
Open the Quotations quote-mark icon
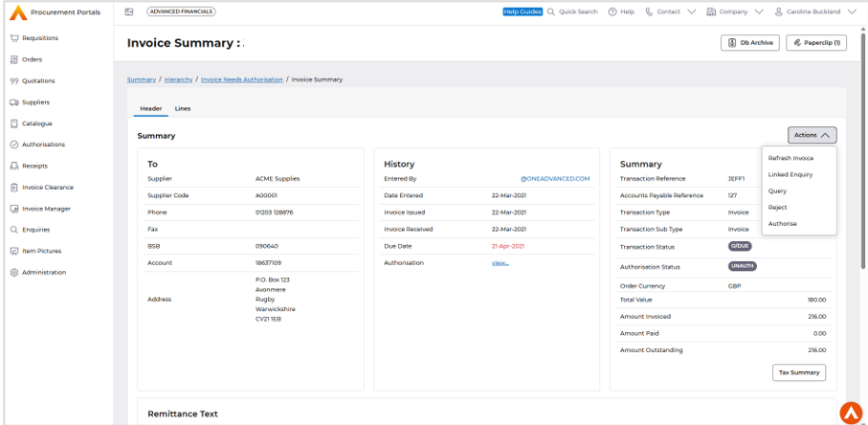click(14, 80)
